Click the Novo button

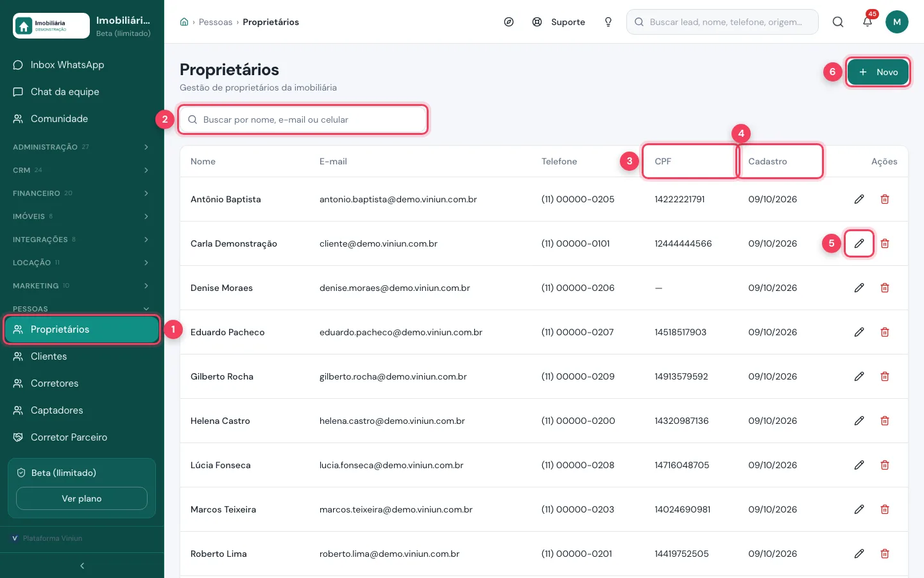tap(878, 72)
